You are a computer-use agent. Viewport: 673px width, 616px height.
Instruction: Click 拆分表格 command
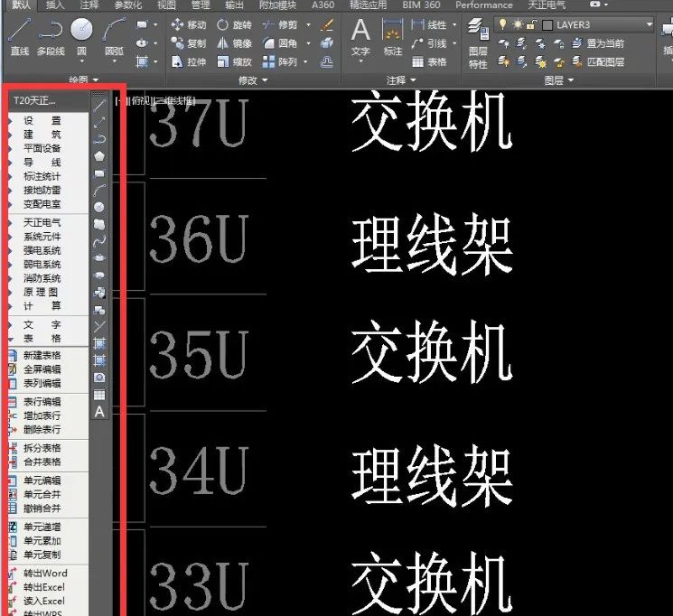pyautogui.click(x=42, y=448)
